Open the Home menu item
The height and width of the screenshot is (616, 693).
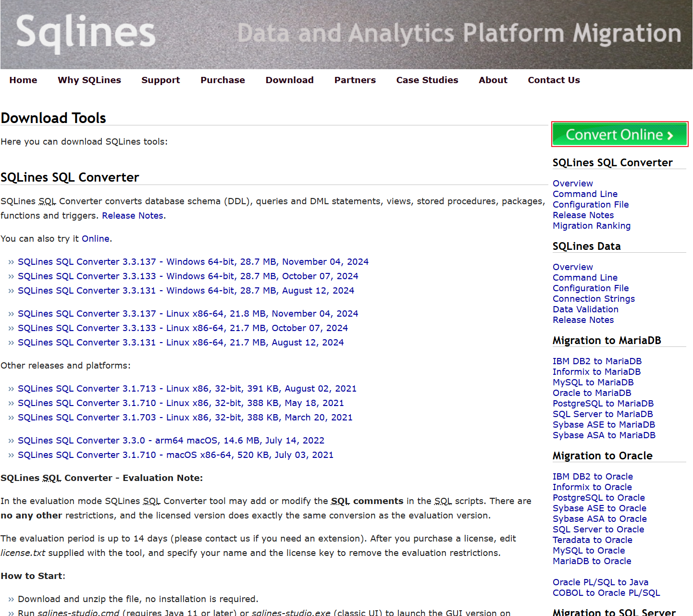tap(23, 80)
